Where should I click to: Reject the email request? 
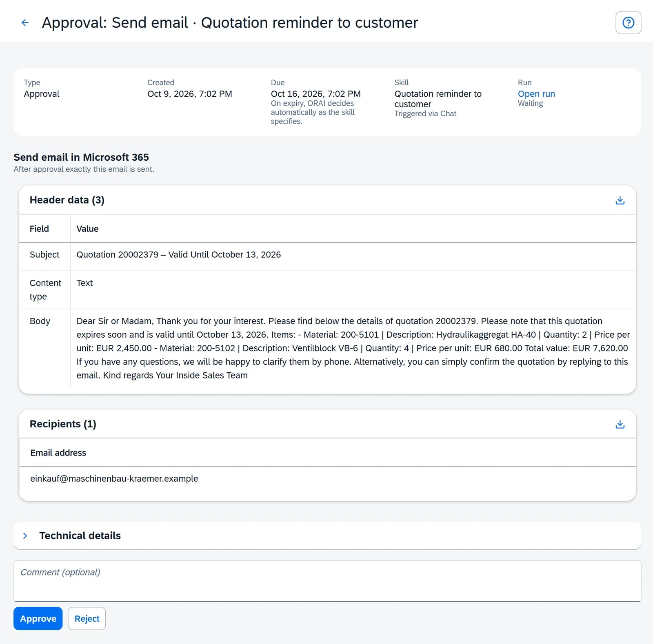coord(87,618)
